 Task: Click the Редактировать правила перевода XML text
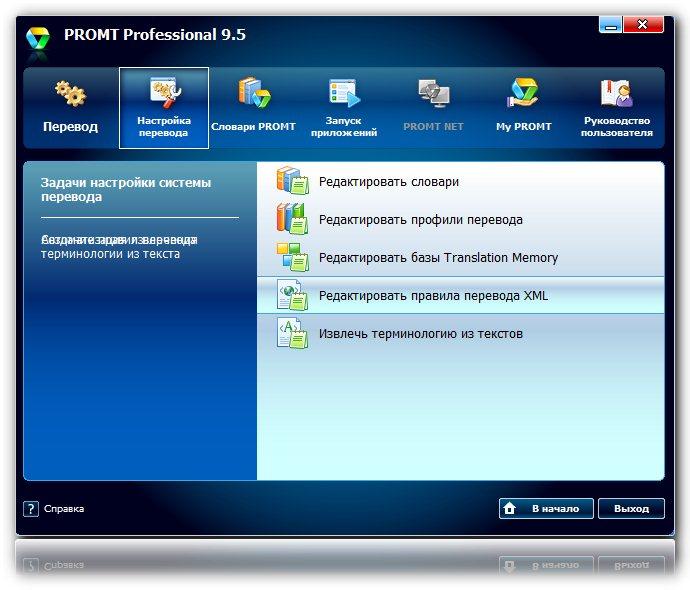[433, 296]
